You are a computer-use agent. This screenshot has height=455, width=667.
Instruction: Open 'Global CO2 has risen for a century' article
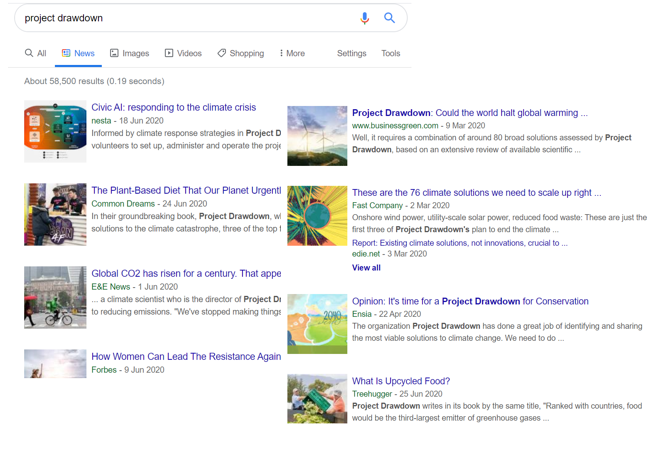point(186,273)
